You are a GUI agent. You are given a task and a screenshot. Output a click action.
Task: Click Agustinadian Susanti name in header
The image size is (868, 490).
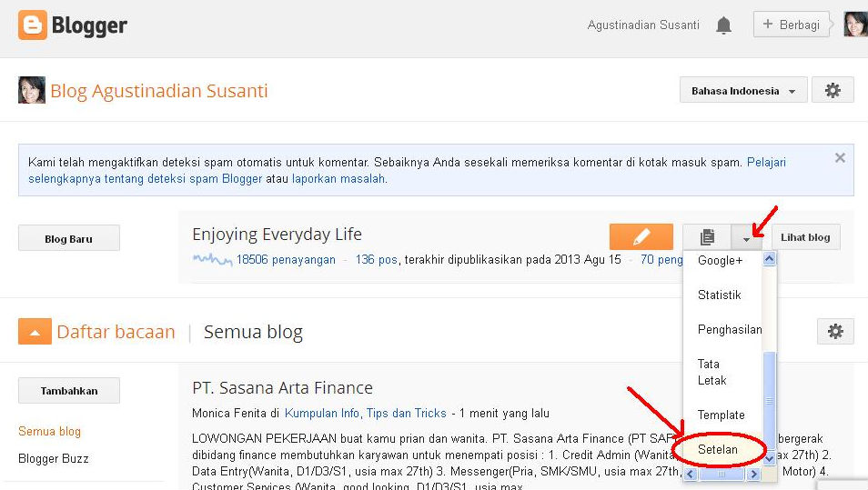(643, 25)
